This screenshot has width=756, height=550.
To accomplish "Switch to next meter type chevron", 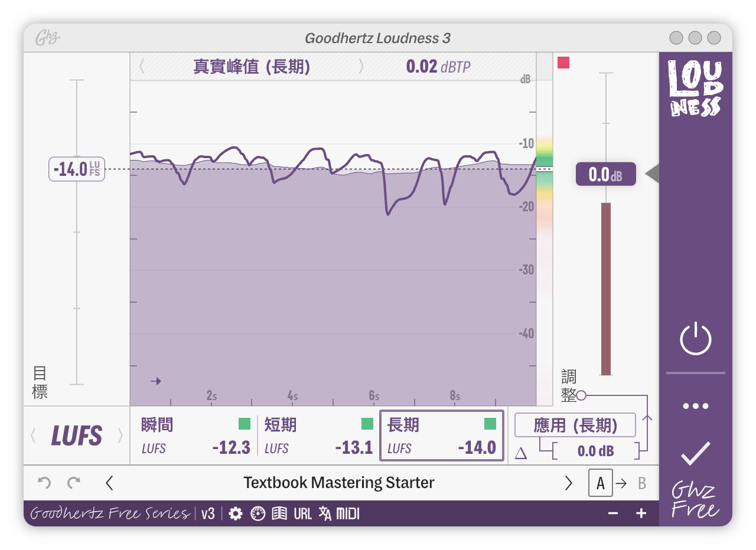I will pos(361,67).
